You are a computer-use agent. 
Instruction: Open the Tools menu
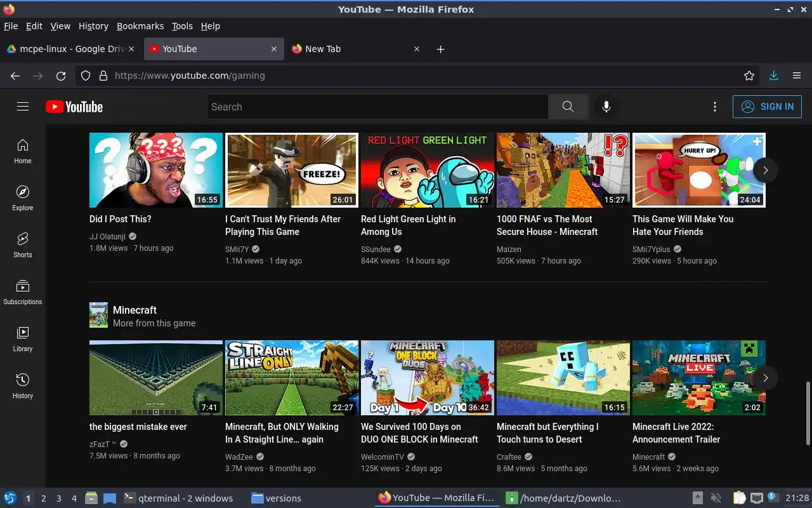click(x=182, y=26)
